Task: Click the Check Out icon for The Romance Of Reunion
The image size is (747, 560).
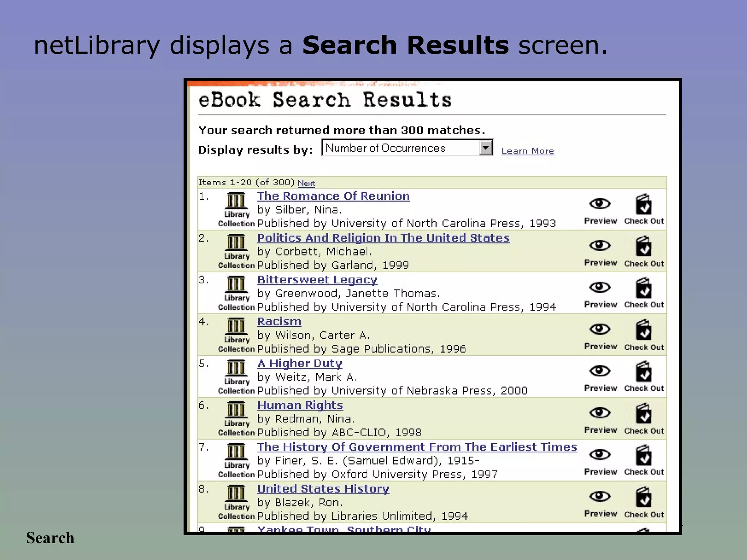Action: (643, 204)
